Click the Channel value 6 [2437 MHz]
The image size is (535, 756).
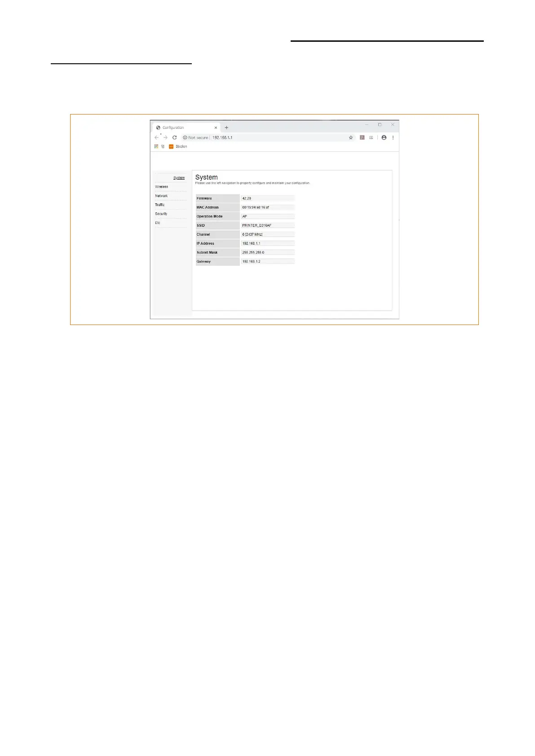click(x=268, y=234)
